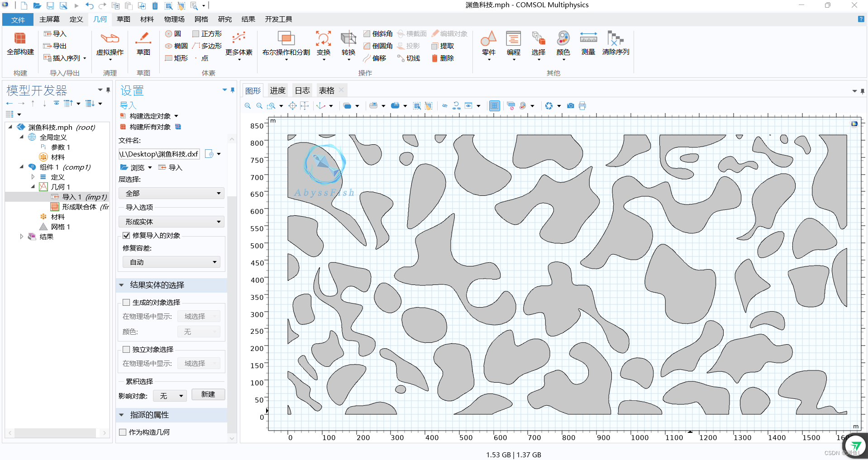868x460 pixels.
Task: Open the Repair tolerance (自动) dropdown
Action: click(172, 262)
